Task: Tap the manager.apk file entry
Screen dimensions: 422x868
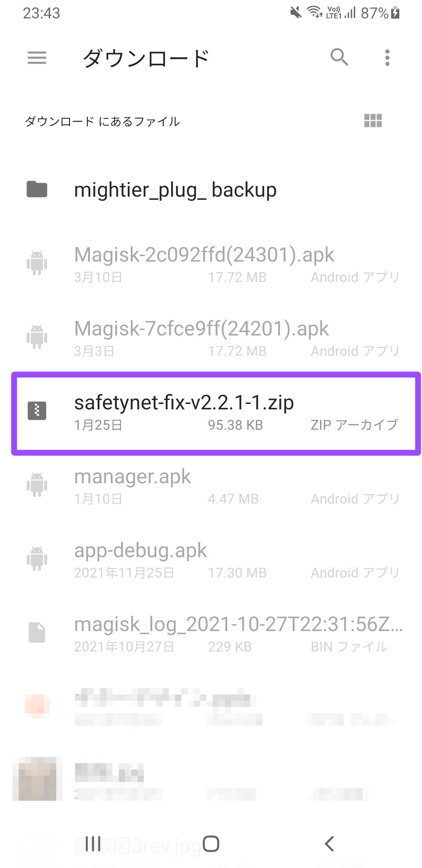Action: click(211, 486)
